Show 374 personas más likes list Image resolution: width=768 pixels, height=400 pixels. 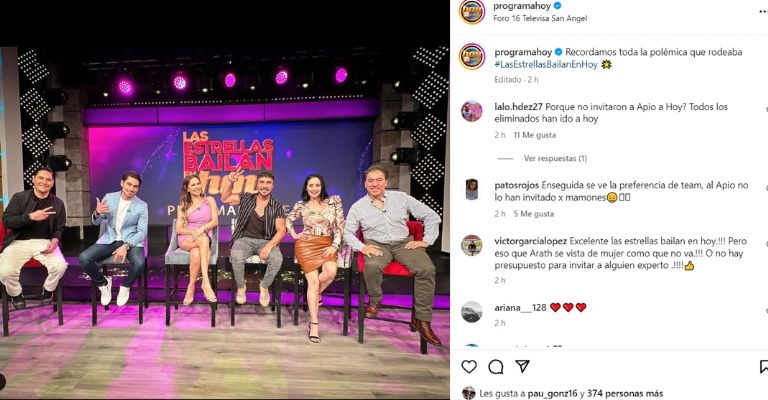625,393
